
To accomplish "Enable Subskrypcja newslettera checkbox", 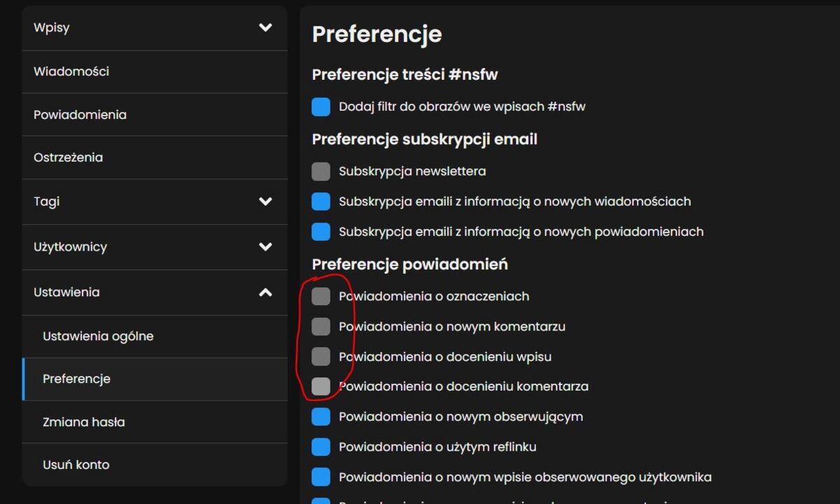I will click(321, 171).
